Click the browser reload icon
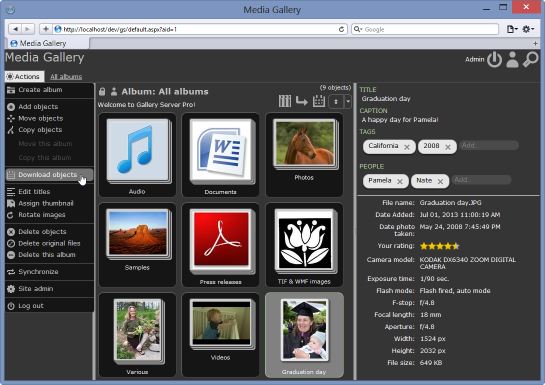Viewport: 545px width, 385px height. pyautogui.click(x=341, y=30)
